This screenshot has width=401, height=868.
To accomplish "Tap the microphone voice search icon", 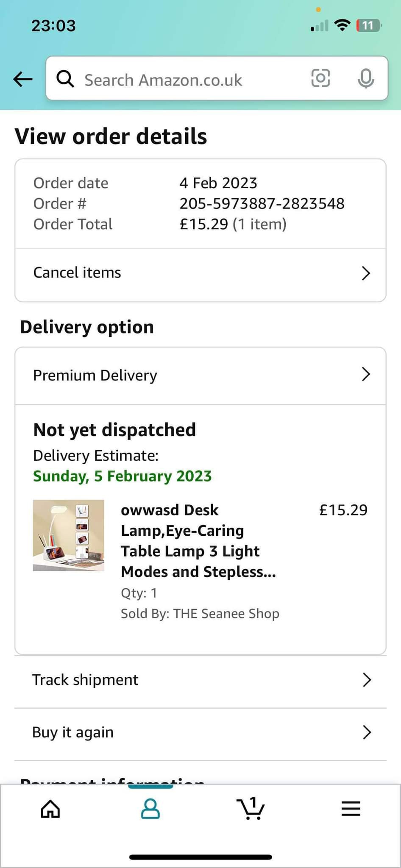I will [365, 78].
